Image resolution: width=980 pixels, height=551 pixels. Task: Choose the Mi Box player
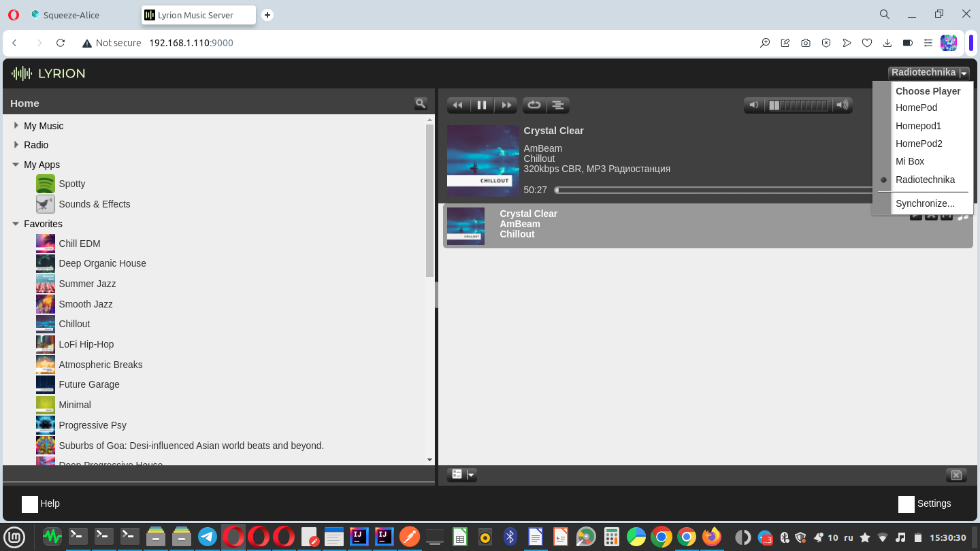[910, 161]
